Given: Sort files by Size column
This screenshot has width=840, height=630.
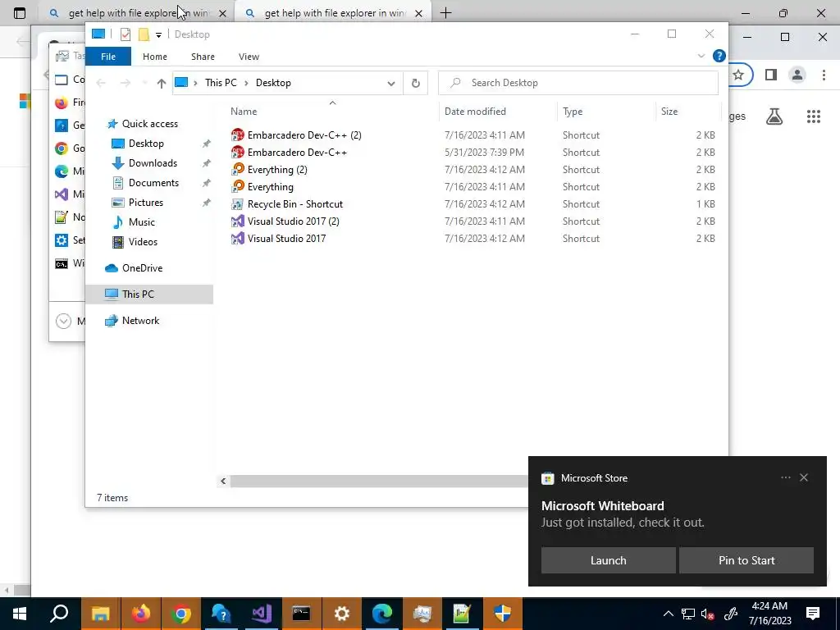Looking at the screenshot, I should point(669,112).
